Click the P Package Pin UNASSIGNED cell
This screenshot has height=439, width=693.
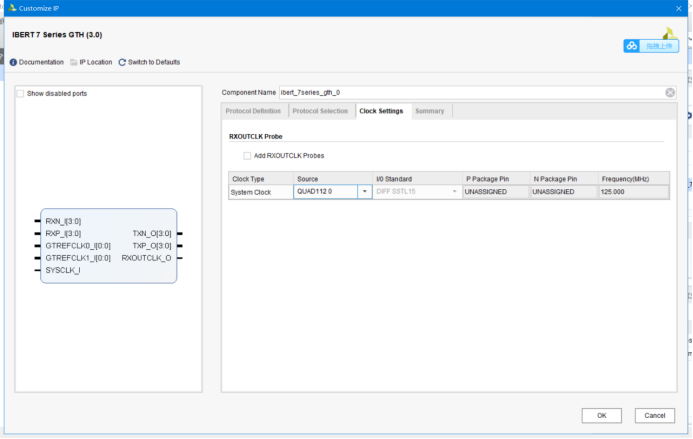[x=495, y=192]
